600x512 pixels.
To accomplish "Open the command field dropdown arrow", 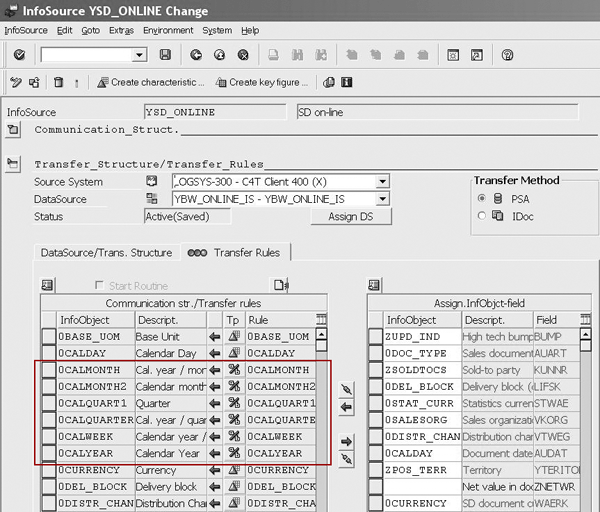I will (x=139, y=55).
